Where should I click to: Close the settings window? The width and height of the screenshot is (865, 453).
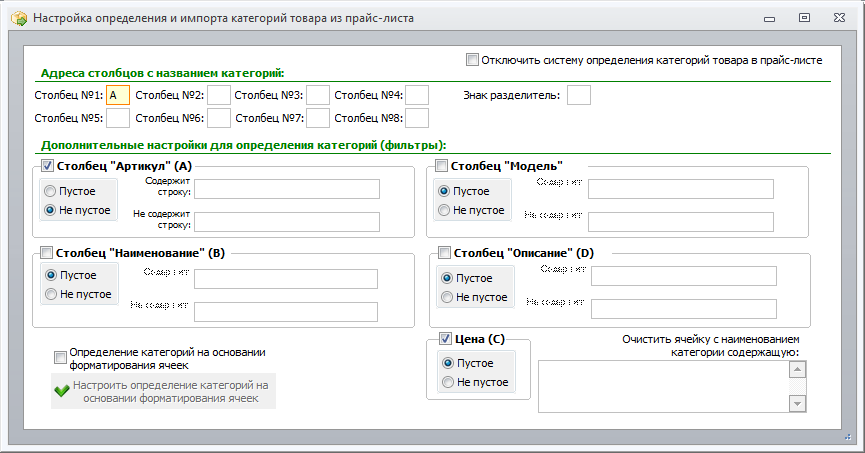[840, 18]
